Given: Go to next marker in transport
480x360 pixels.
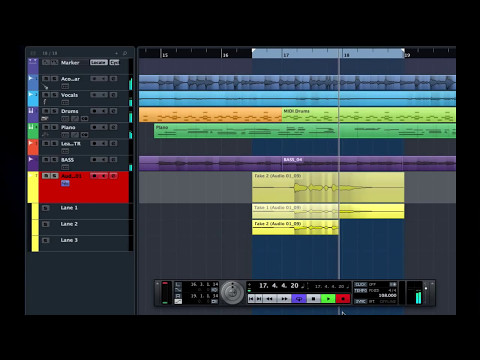Looking at the screenshot, I should (x=259, y=298).
